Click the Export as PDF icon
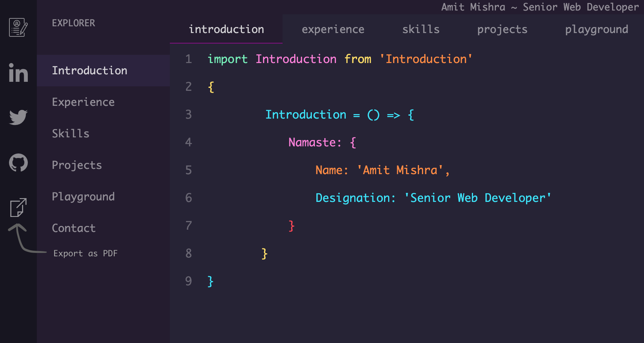The width and height of the screenshot is (644, 343). (x=18, y=207)
